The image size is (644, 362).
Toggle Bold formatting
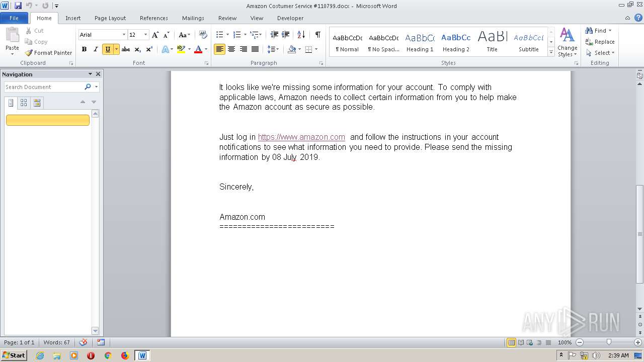(84, 49)
